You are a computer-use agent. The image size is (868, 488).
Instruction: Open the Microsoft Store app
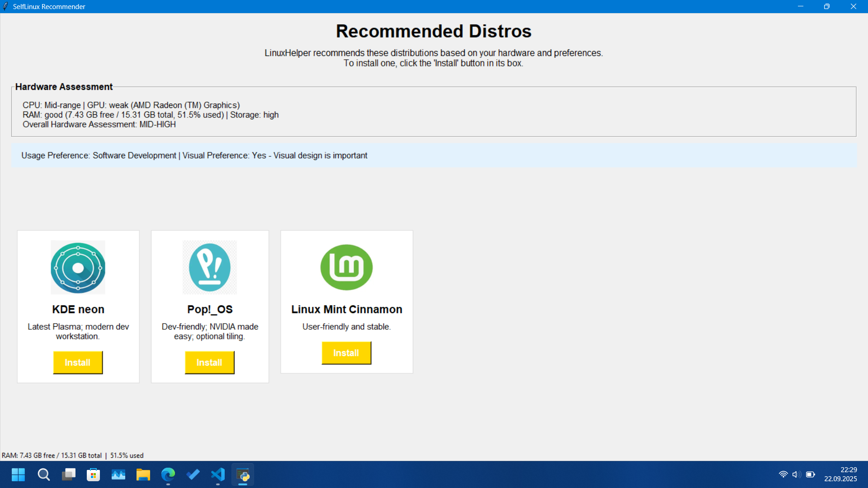click(93, 474)
